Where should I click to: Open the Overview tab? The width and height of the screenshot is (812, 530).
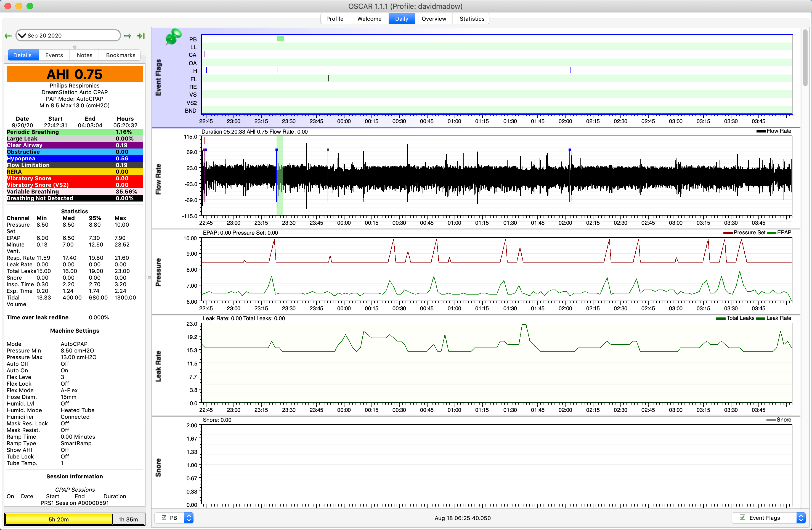pos(434,19)
